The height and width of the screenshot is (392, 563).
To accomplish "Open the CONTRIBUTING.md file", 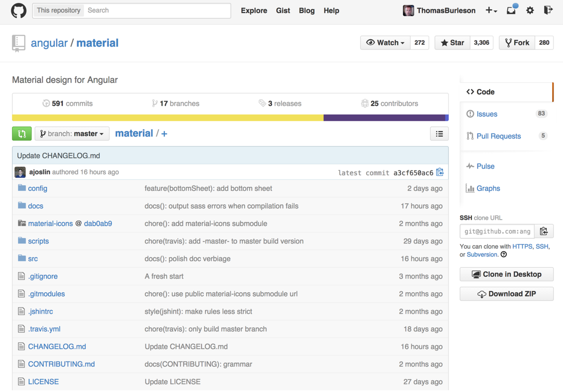I will (61, 364).
